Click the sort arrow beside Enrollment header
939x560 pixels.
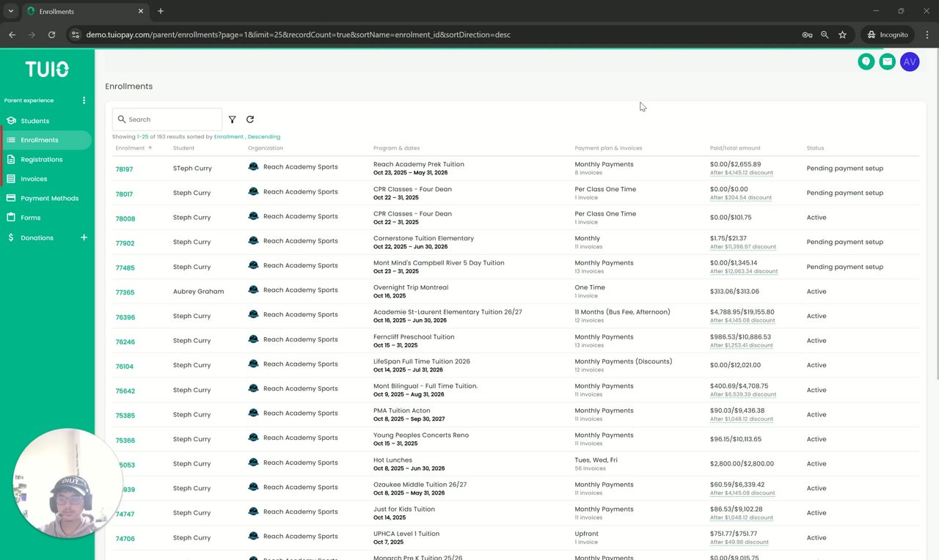(x=150, y=148)
